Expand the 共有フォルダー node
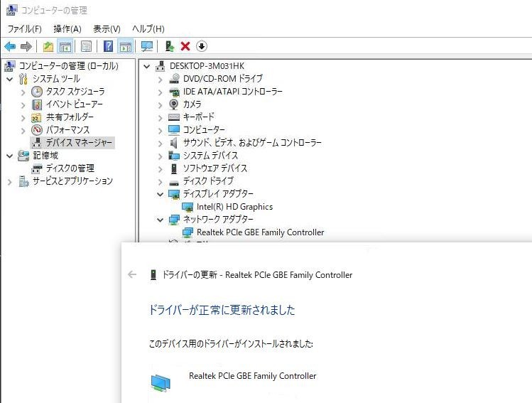This screenshot has width=532, height=403. pos(23,118)
